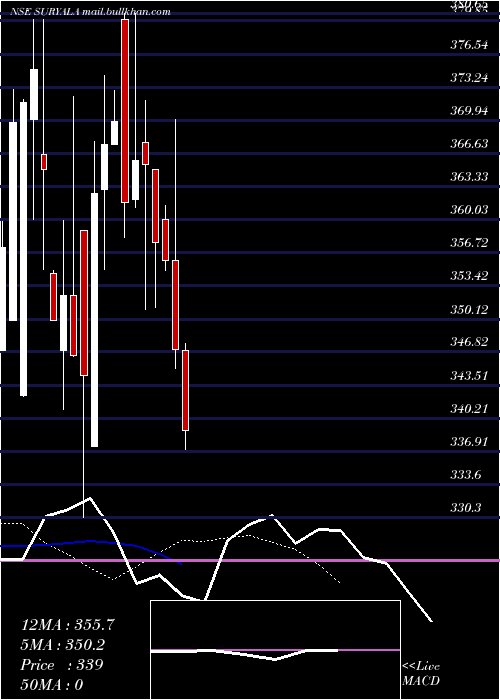500x700 pixels.
Task: Select the 336.91 price axis label
Action: (x=469, y=442)
